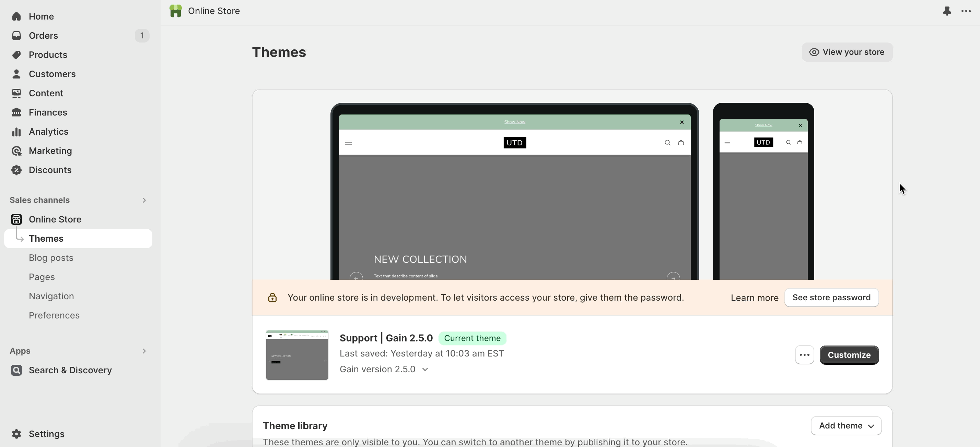Open the Add theme dropdown
Viewport: 980px width, 447px height.
tap(846, 426)
